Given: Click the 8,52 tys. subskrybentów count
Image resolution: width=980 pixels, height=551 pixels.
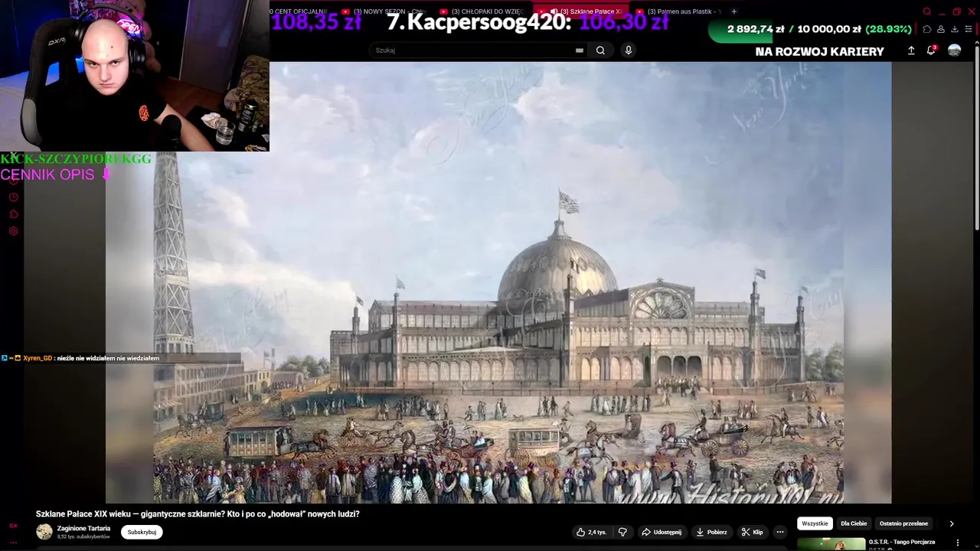Looking at the screenshot, I should [x=83, y=537].
